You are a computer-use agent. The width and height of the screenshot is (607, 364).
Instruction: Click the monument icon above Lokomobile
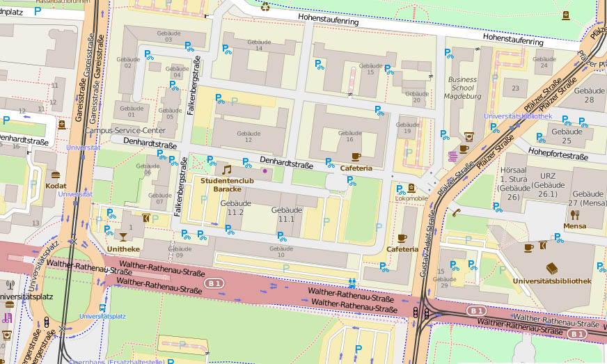pyautogui.click(x=411, y=188)
